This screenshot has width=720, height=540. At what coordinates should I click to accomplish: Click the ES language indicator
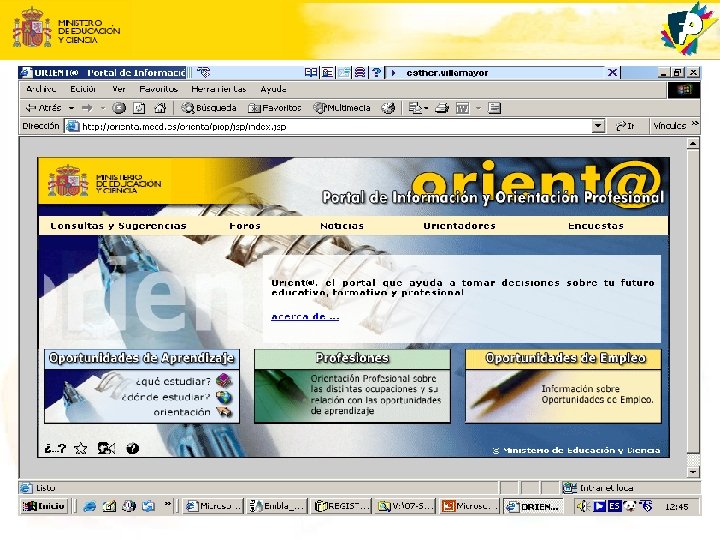[614, 506]
